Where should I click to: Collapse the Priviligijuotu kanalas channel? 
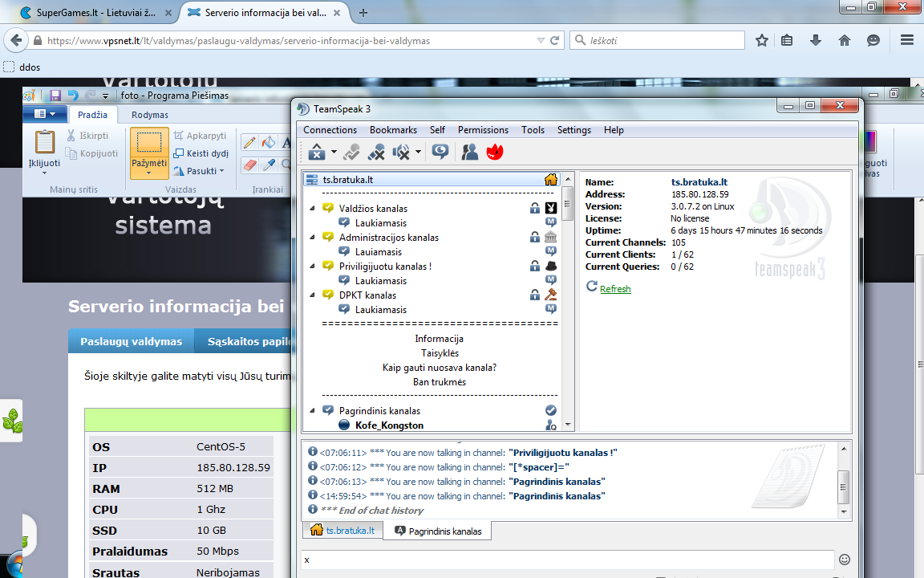[x=312, y=266]
